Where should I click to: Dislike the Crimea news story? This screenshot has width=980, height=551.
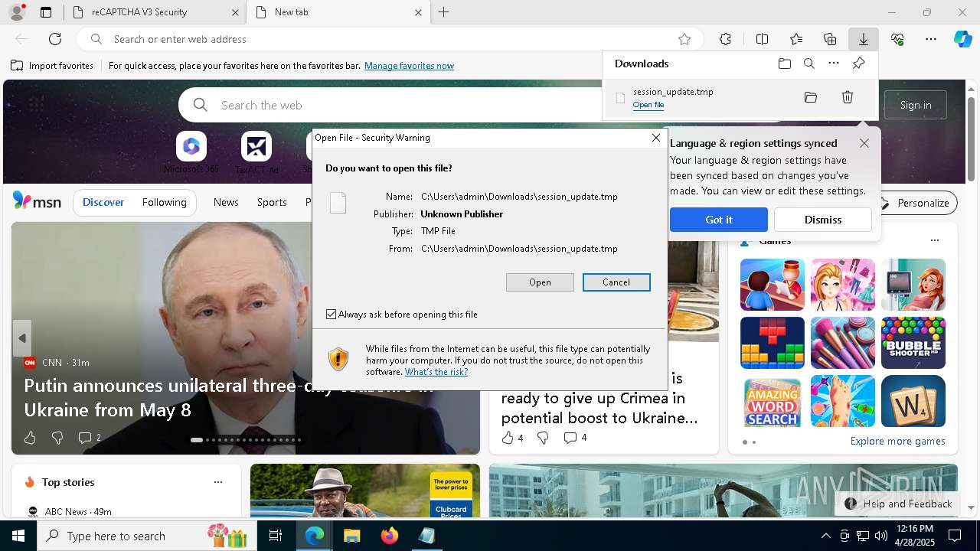coord(543,438)
